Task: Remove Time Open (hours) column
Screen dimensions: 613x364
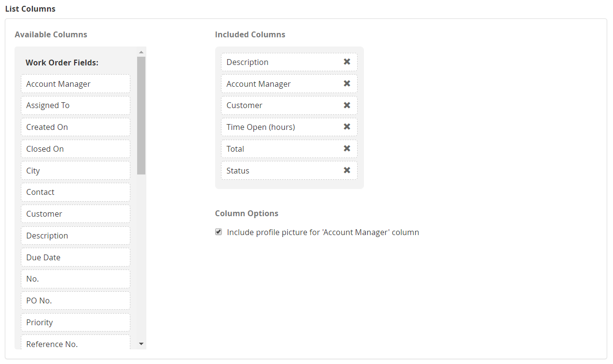Action: point(347,127)
